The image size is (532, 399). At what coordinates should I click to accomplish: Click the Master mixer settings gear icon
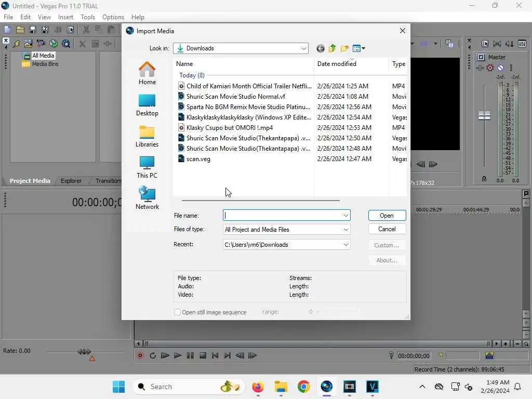(x=490, y=68)
